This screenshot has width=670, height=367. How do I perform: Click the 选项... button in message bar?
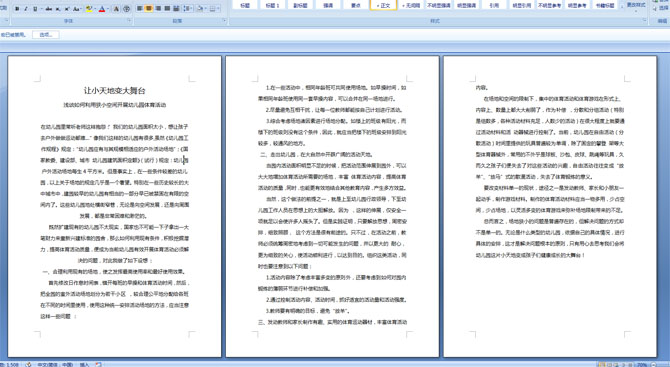coord(46,35)
